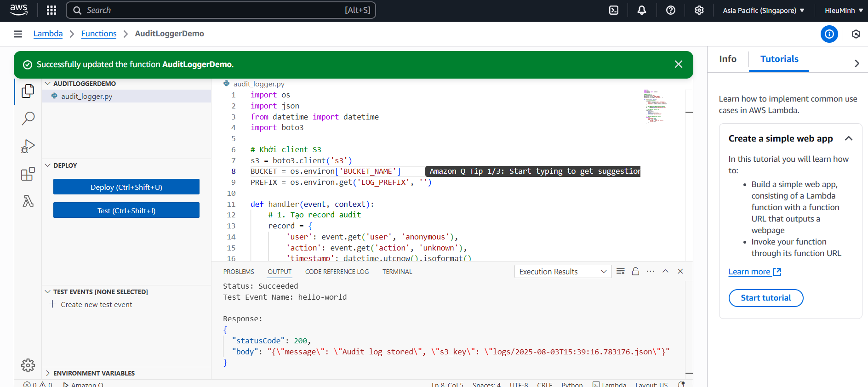
Task: Switch to the TERMINAL tab
Action: (x=397, y=272)
